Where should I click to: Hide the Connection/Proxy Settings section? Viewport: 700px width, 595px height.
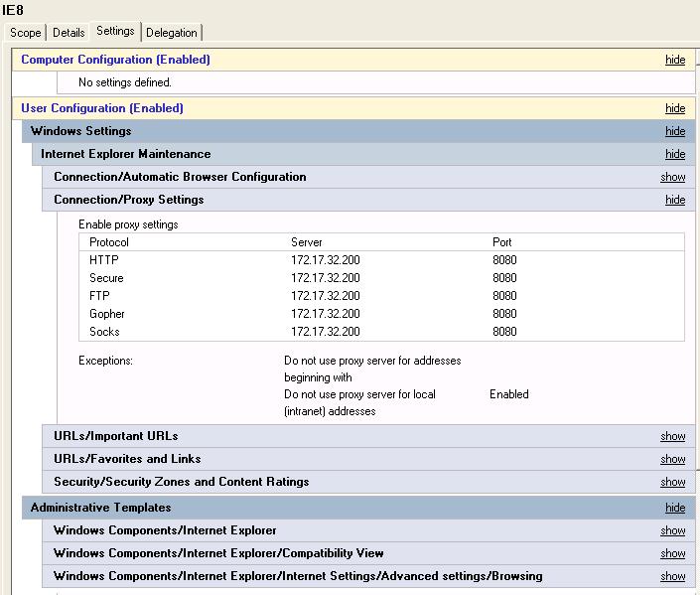click(675, 200)
